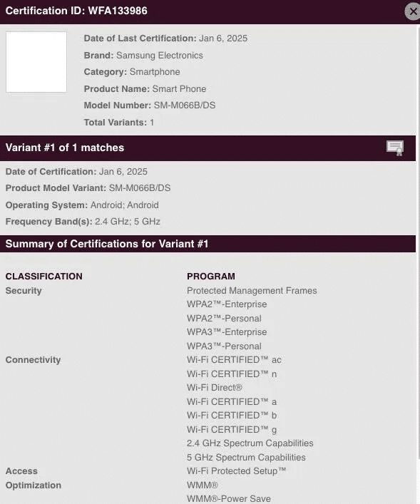This screenshot has height=504, width=420.
Task: Close the certification details dialog
Action: pyautogui.click(x=413, y=11)
